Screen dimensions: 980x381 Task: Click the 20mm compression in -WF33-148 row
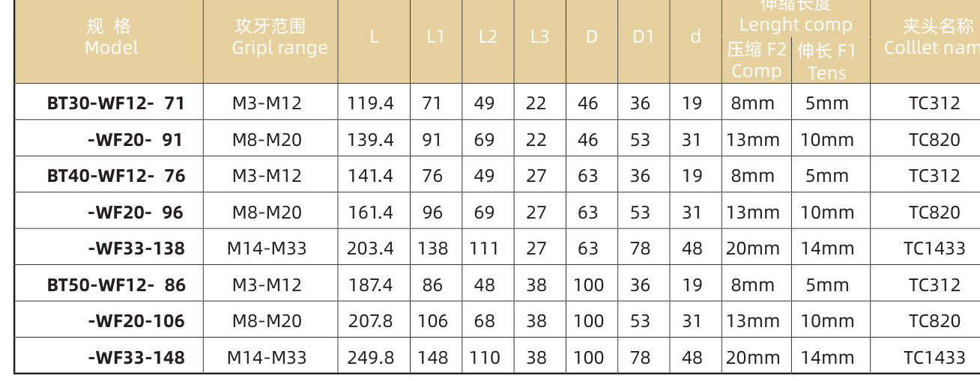click(752, 357)
